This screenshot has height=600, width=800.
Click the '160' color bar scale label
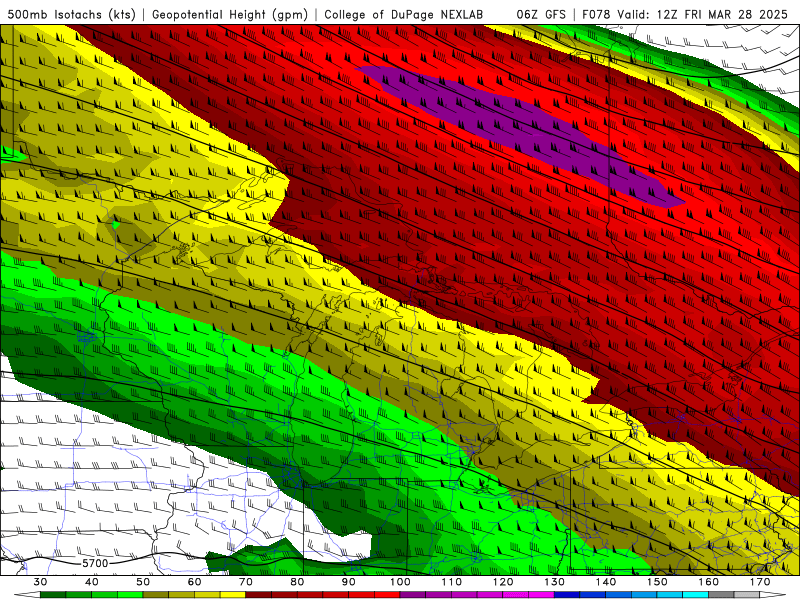[709, 582]
